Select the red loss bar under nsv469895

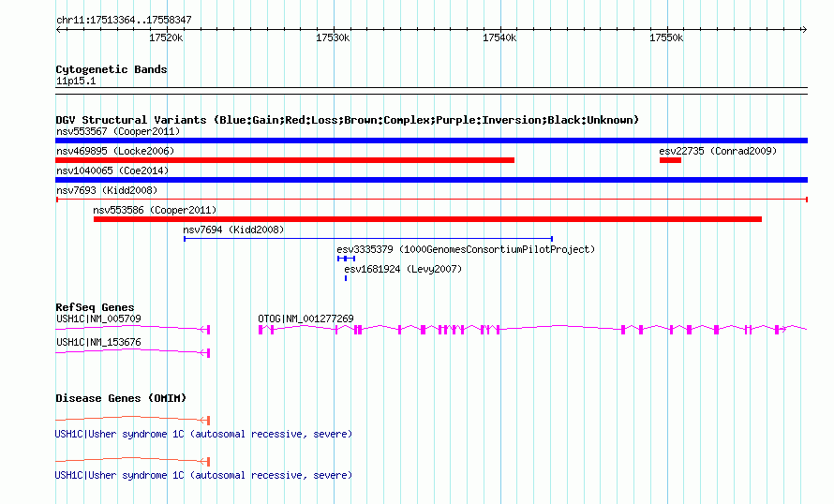coord(285,160)
